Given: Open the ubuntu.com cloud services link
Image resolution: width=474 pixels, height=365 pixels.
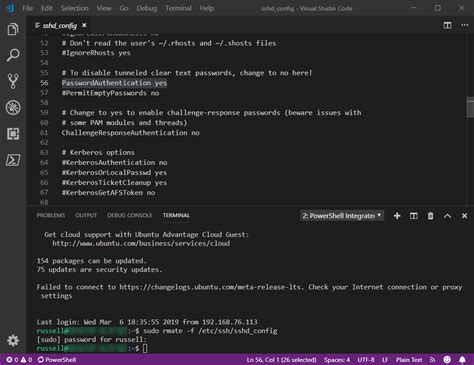Looking at the screenshot, I should tap(141, 243).
